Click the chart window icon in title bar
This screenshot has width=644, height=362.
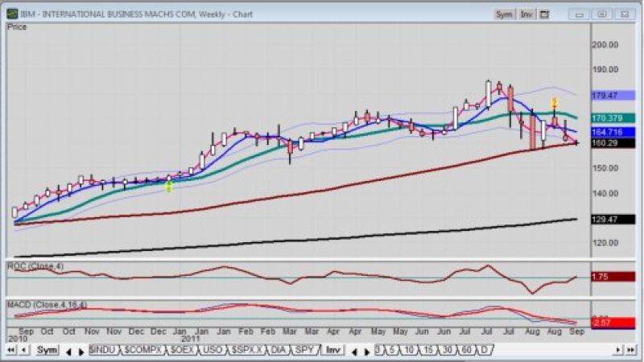coord(11,14)
